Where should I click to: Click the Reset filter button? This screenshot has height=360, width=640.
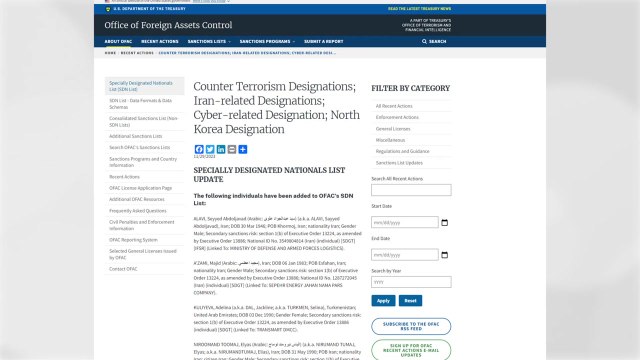[x=411, y=300]
